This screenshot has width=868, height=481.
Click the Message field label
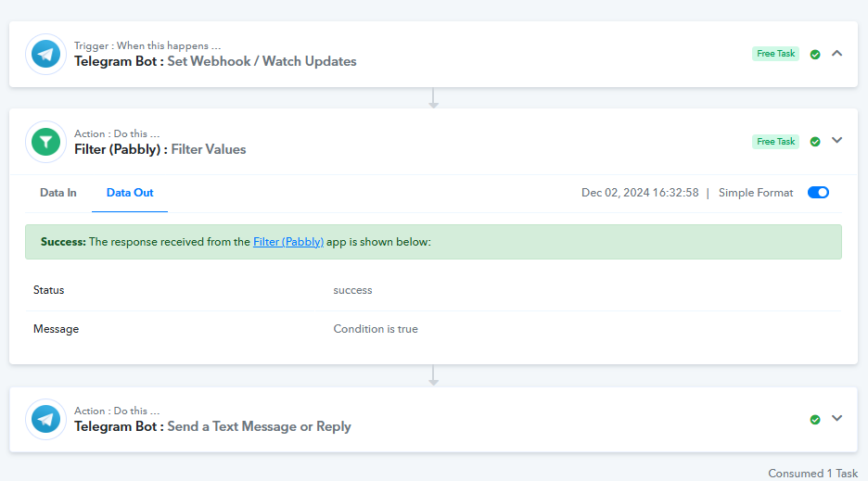pyautogui.click(x=56, y=329)
